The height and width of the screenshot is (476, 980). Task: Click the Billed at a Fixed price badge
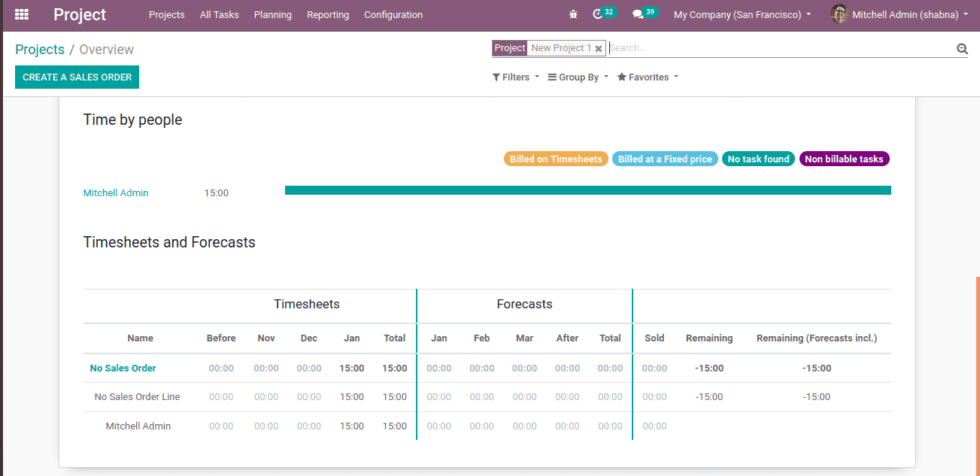click(x=665, y=159)
